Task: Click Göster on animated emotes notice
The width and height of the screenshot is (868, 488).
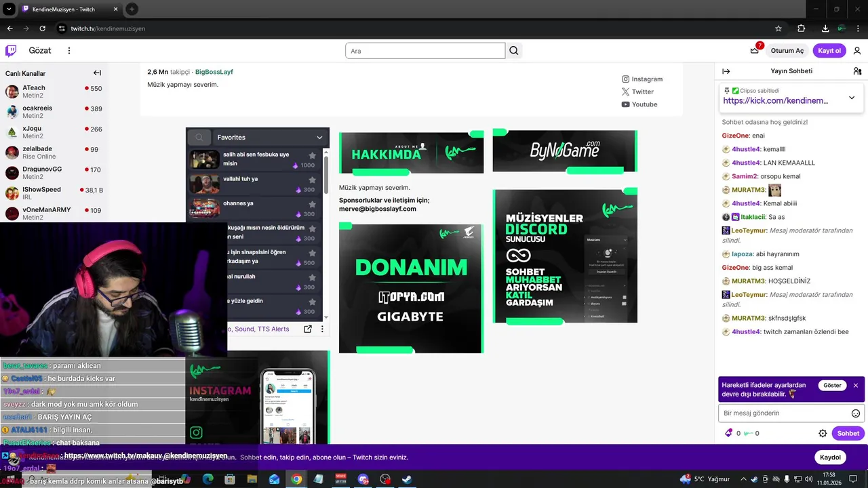Action: click(832, 385)
